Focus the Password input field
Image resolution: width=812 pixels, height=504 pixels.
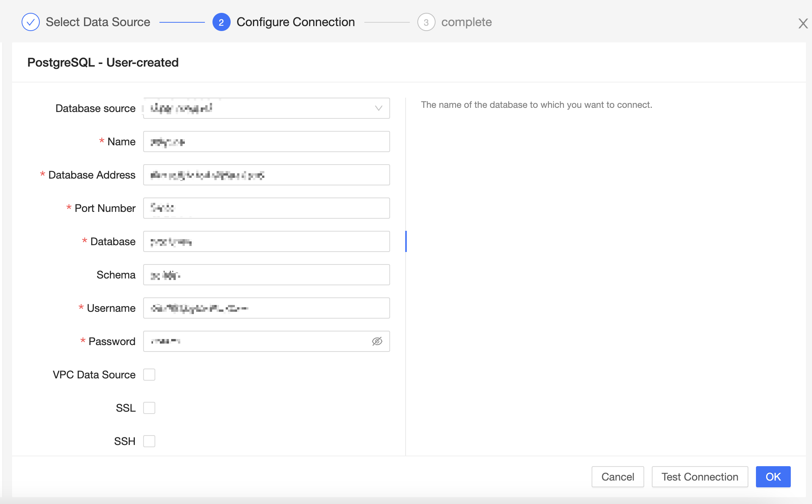coord(267,341)
